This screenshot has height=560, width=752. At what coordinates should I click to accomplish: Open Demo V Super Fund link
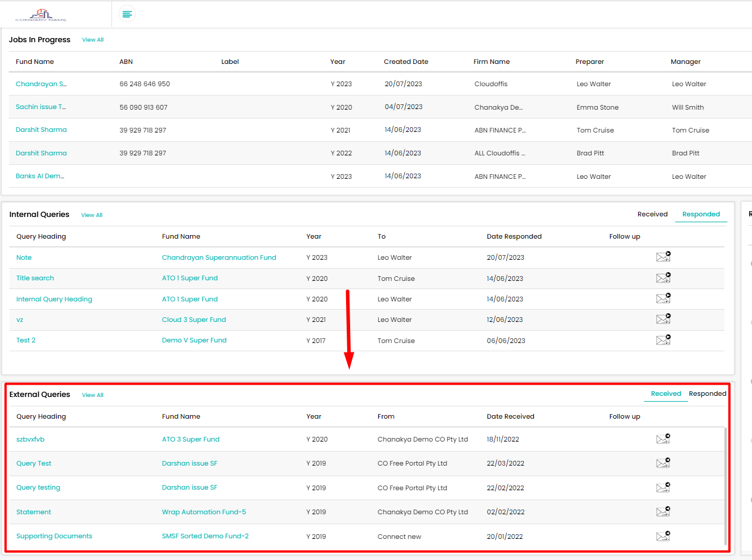tap(194, 340)
